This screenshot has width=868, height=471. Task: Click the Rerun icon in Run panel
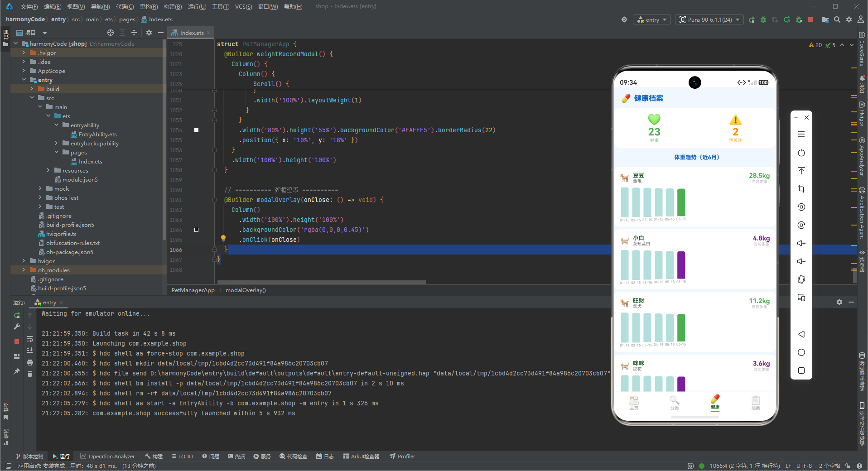pyautogui.click(x=17, y=315)
